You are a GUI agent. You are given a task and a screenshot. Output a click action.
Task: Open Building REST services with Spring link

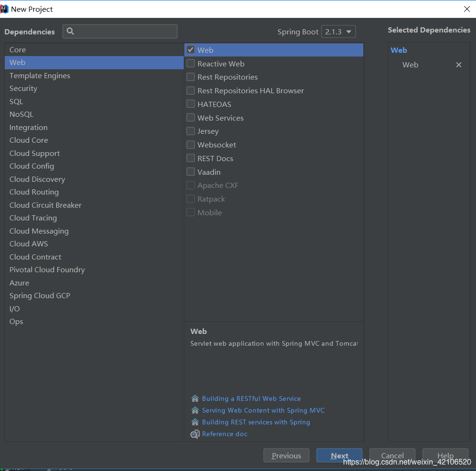click(256, 422)
